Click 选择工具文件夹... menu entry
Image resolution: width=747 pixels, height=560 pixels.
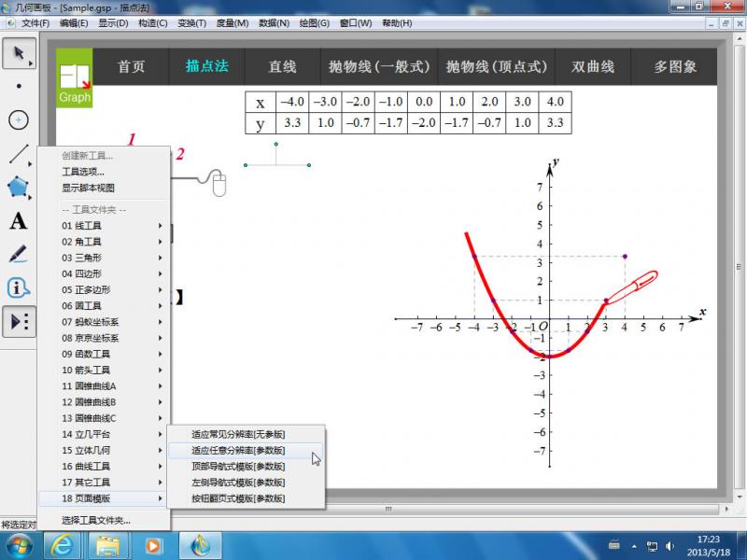point(96,520)
